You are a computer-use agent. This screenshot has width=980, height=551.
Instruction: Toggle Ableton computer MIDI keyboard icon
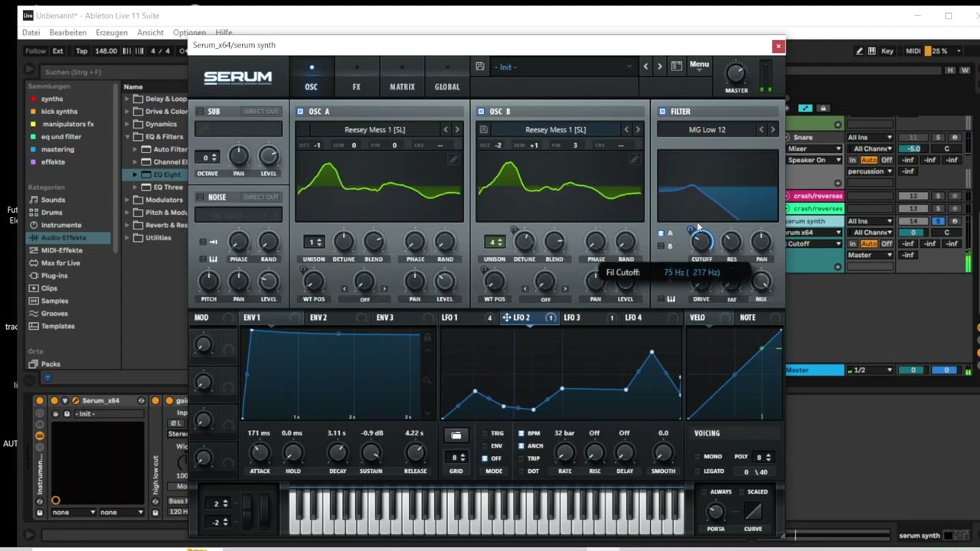tap(873, 51)
